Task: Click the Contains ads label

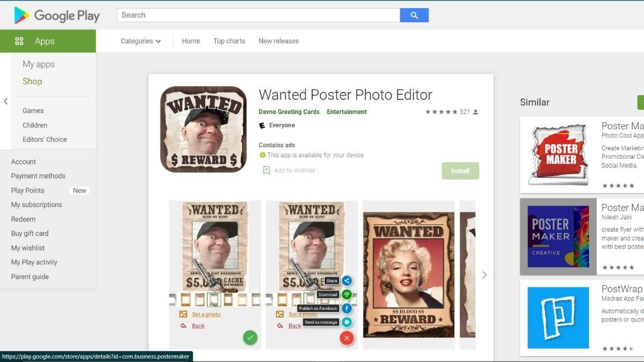Action: (277, 145)
